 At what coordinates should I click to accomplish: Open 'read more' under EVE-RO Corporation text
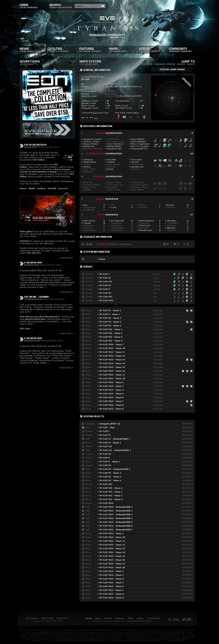[66, 258]
